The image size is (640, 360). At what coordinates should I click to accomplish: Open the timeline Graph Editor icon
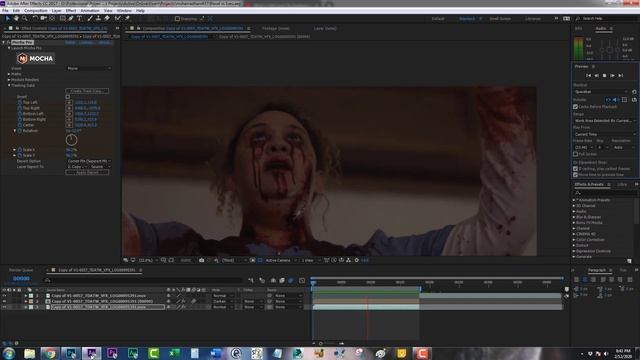tap(302, 280)
